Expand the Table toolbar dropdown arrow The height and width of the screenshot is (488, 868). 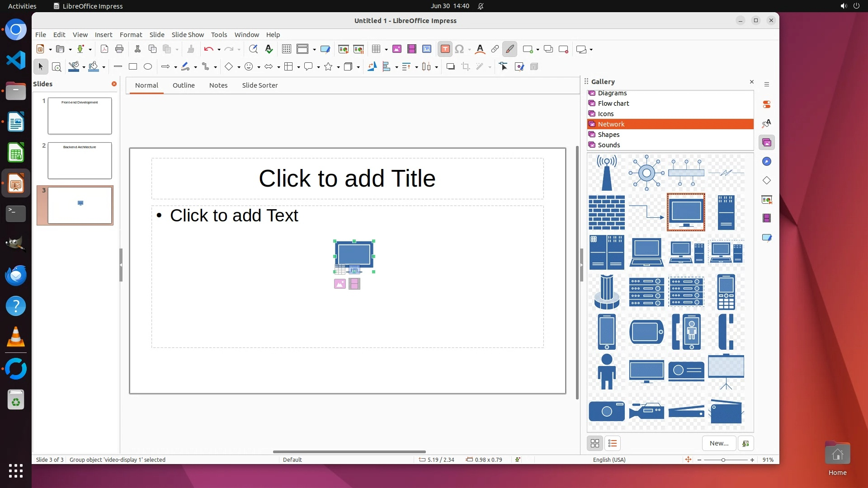coord(386,50)
